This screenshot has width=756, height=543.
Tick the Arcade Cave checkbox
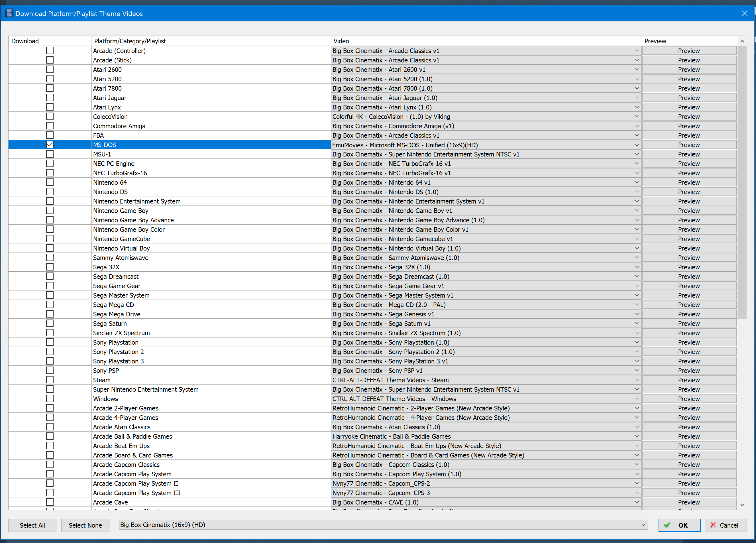[x=50, y=502]
